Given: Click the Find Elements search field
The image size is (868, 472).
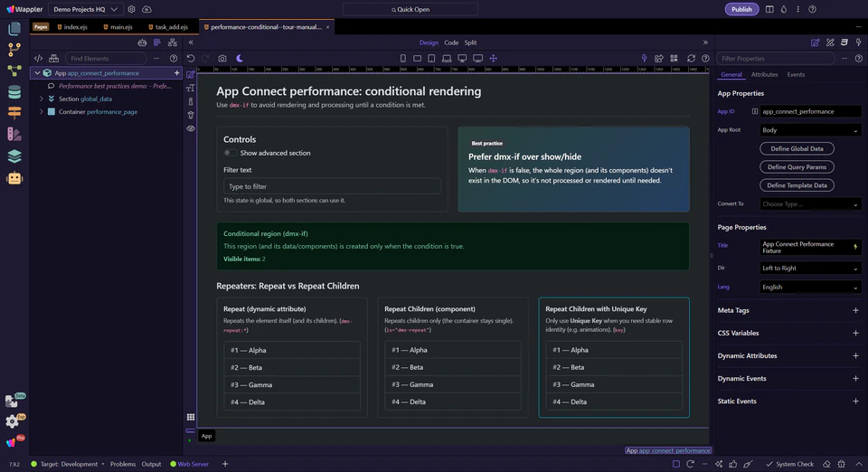Looking at the screenshot, I should pyautogui.click(x=105, y=58).
